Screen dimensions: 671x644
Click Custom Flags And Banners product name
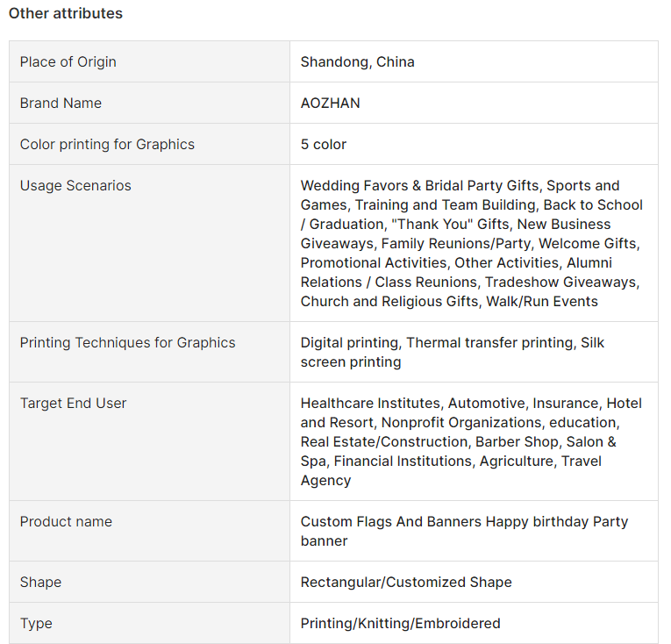(464, 531)
